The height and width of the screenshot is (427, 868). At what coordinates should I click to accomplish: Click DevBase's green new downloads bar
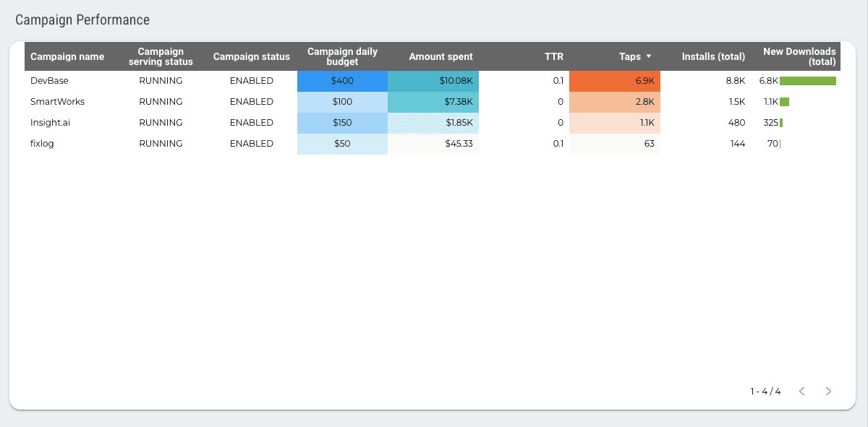coord(808,81)
